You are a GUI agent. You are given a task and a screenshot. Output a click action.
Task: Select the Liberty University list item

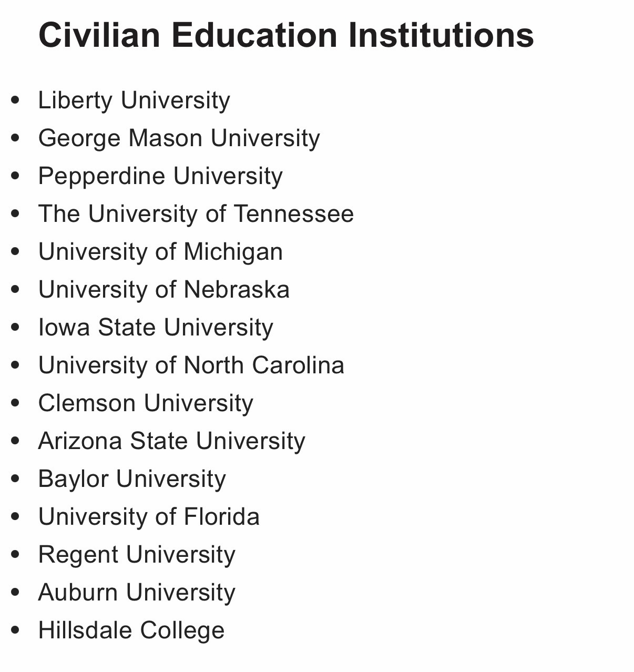coord(134,100)
